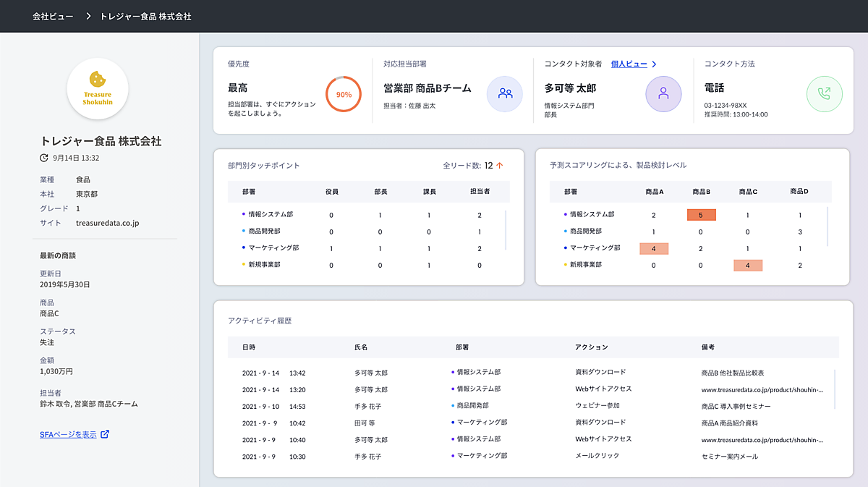Open the 個人ビュー link
The height and width of the screenshot is (487, 868).
(x=629, y=64)
